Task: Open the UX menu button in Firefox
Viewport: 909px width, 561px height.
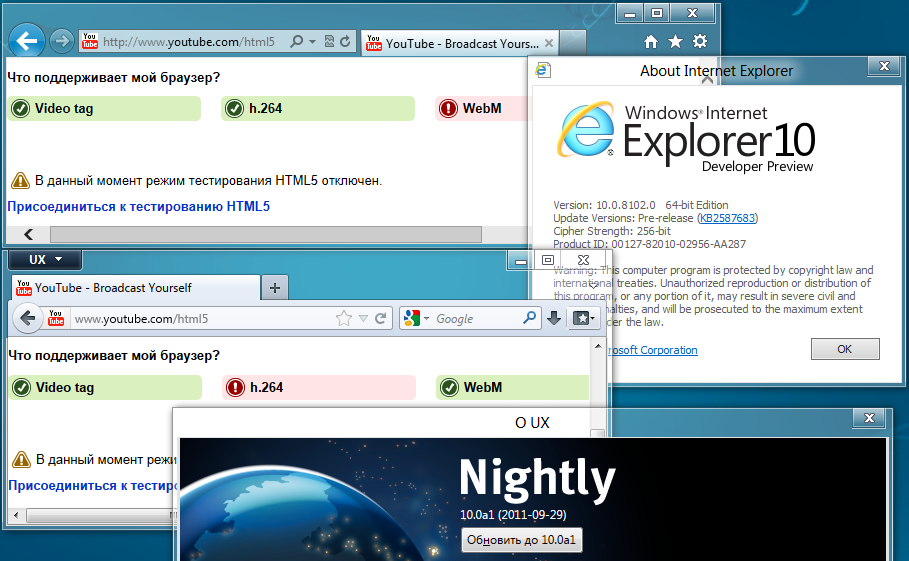Action: (45, 260)
